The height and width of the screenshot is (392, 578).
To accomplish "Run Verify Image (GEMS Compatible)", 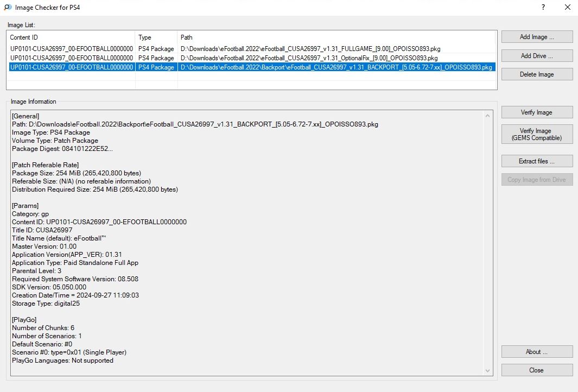I will (537, 134).
